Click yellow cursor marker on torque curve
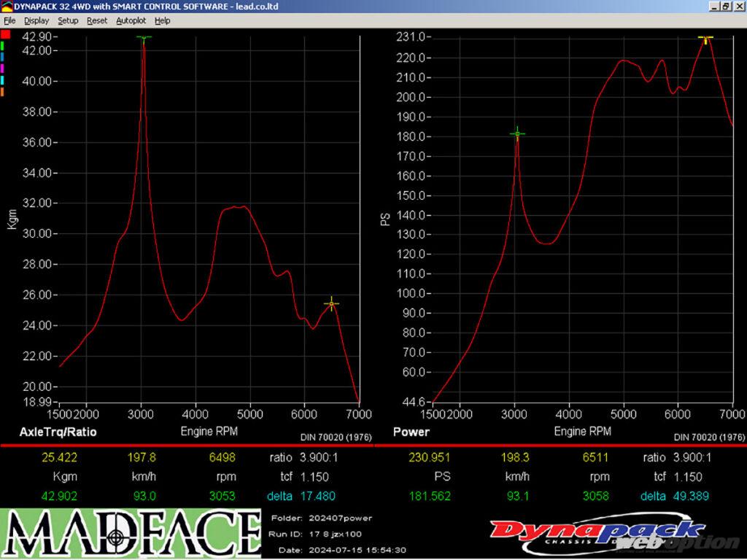This screenshot has width=747, height=560. point(332,303)
